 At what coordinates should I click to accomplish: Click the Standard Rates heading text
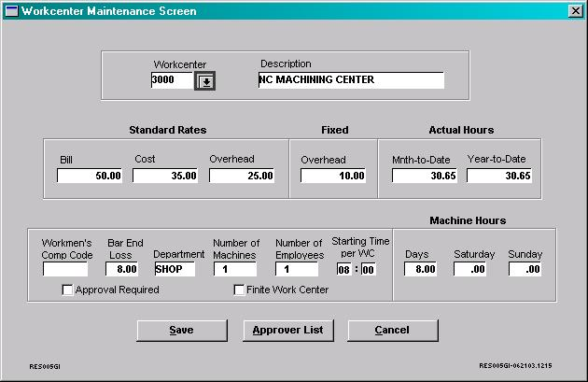tap(168, 130)
